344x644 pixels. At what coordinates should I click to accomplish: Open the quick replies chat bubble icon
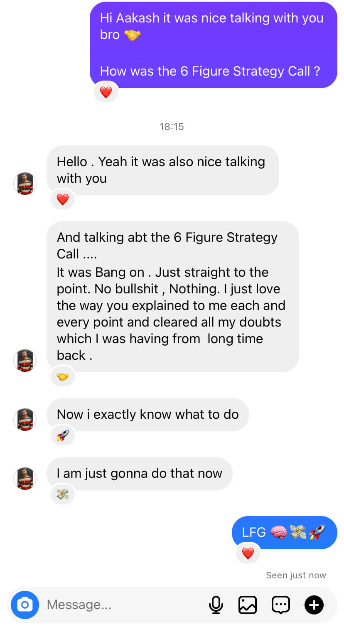pos(280,605)
